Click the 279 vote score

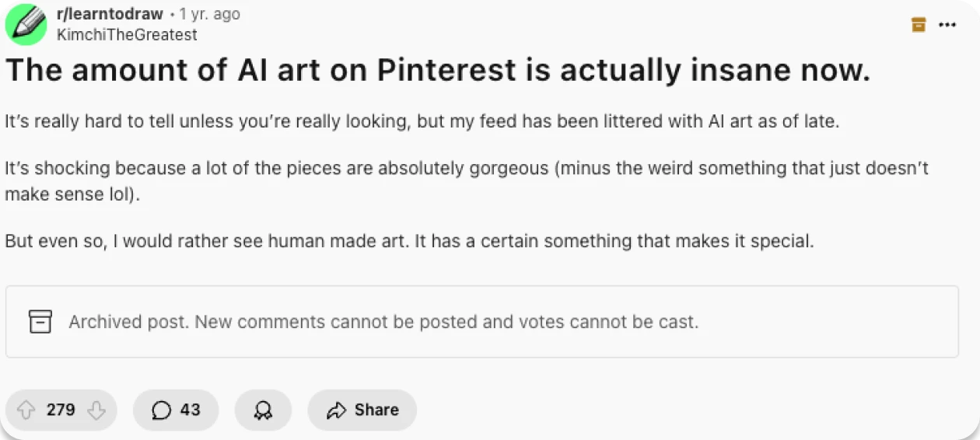coord(61,410)
